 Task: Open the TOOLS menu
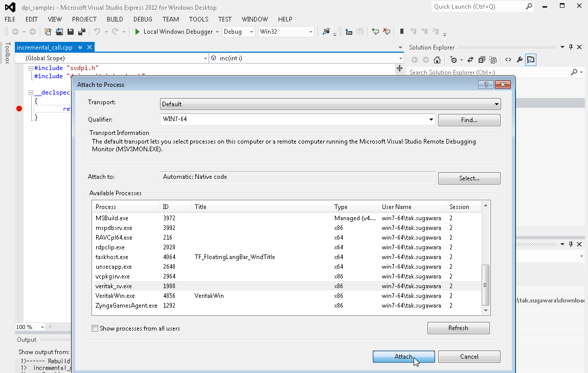click(x=198, y=19)
